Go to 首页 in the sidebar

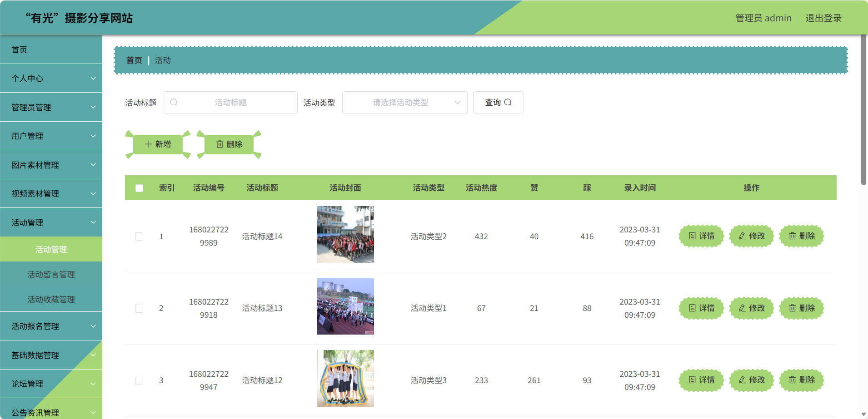51,49
